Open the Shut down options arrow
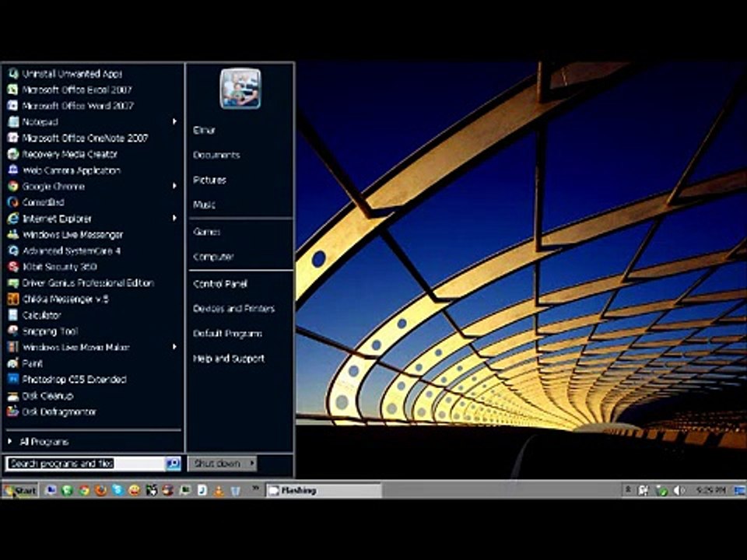The width and height of the screenshot is (747, 560). (251, 464)
